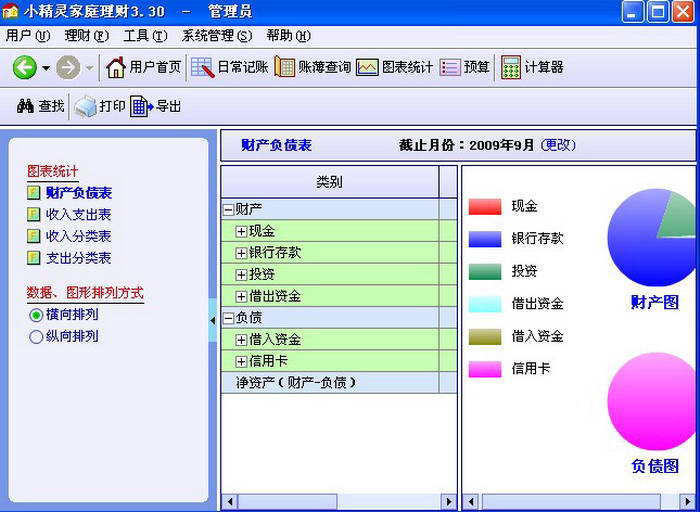The width and height of the screenshot is (700, 512).
Task: Open 预算 budget list icon
Action: 450,68
